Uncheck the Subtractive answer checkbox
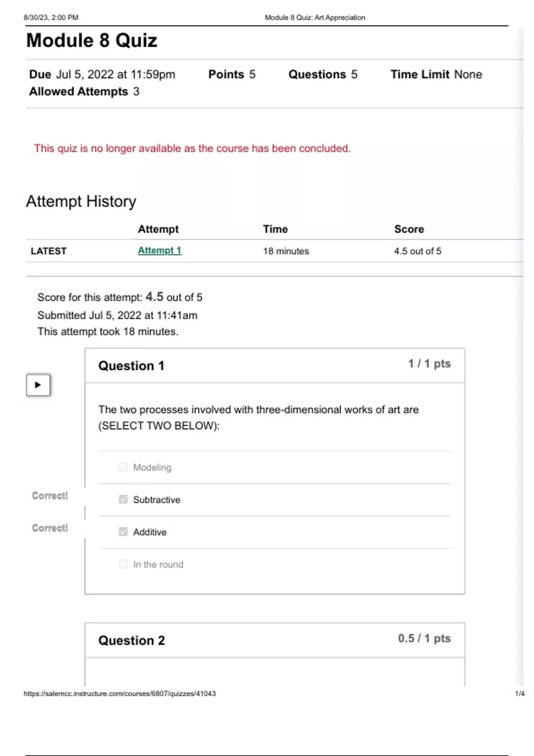Screen dimensions: 534x756 (123, 499)
